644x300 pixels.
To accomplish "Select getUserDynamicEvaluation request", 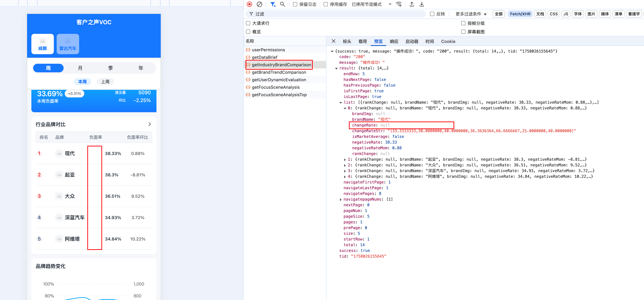I will click(279, 80).
